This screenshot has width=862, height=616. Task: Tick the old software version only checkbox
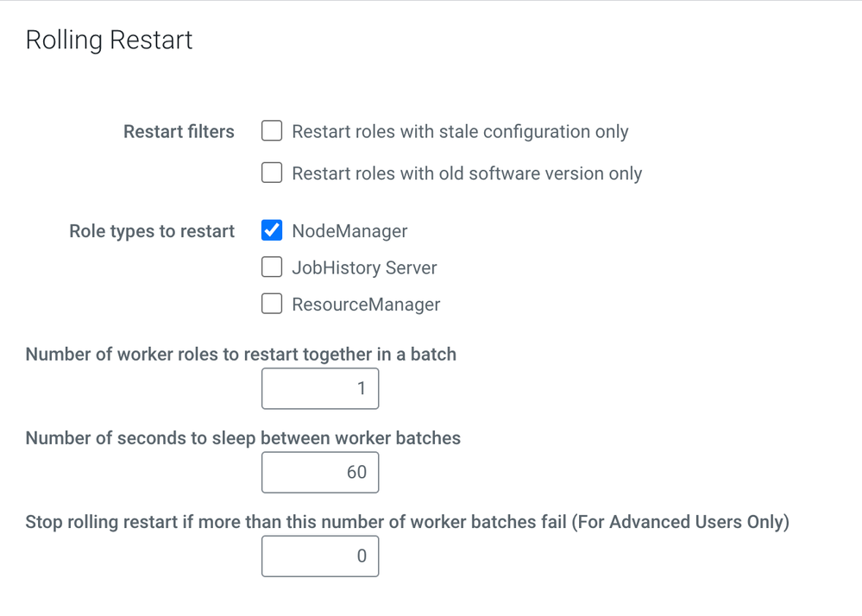click(x=272, y=173)
